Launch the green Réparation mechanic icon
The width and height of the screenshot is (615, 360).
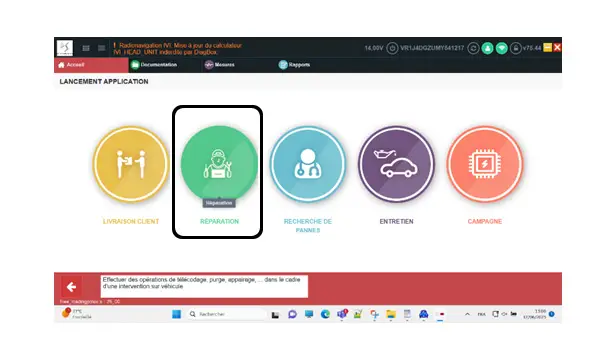click(x=219, y=164)
